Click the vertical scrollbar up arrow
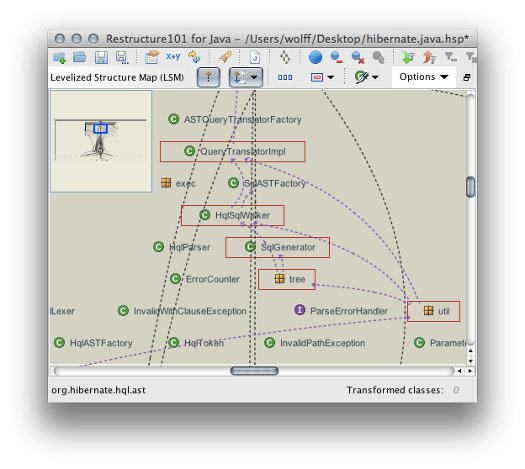Image resolution: width=525 pixels, height=469 pixels. (x=470, y=350)
